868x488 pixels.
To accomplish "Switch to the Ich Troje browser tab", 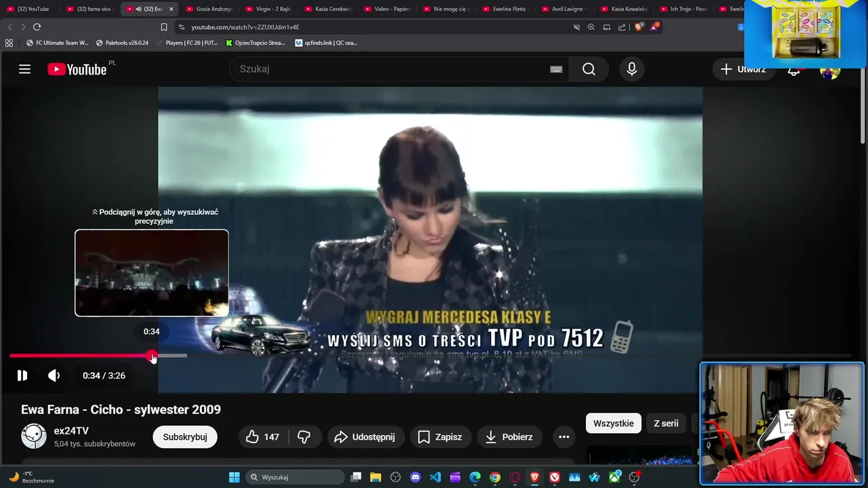I will pyautogui.click(x=683, y=9).
